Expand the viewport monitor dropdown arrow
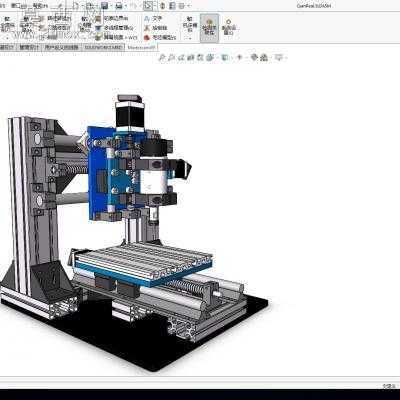Viewport: 400px width, 400px height. click(x=286, y=58)
